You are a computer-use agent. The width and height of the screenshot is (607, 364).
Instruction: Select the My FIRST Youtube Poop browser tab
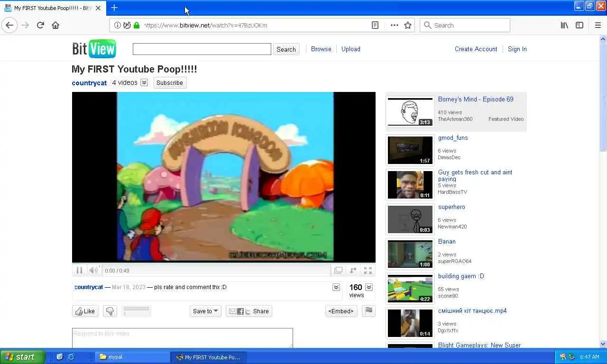pos(53,8)
